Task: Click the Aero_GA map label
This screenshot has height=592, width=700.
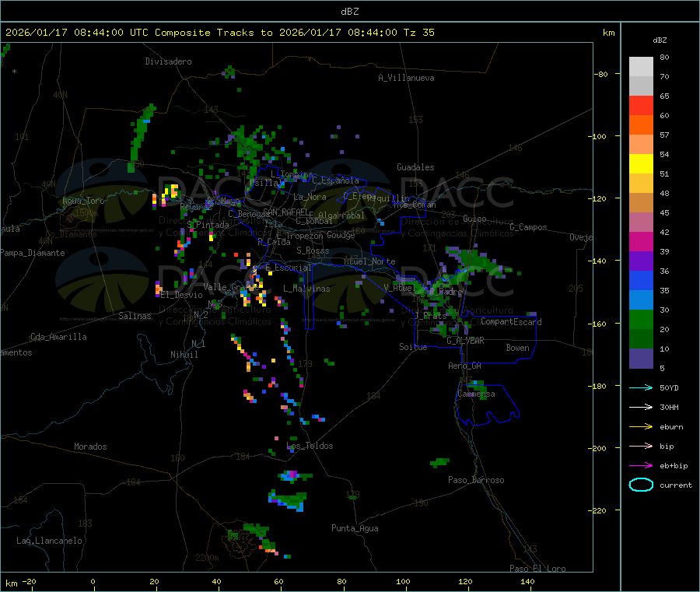Action: [x=465, y=366]
